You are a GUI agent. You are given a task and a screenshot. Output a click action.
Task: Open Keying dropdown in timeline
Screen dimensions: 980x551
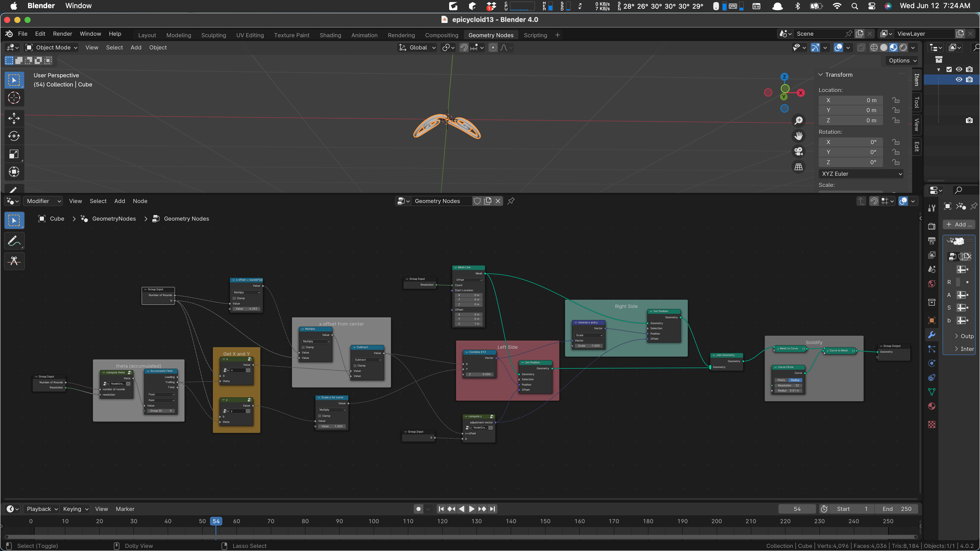pyautogui.click(x=75, y=509)
